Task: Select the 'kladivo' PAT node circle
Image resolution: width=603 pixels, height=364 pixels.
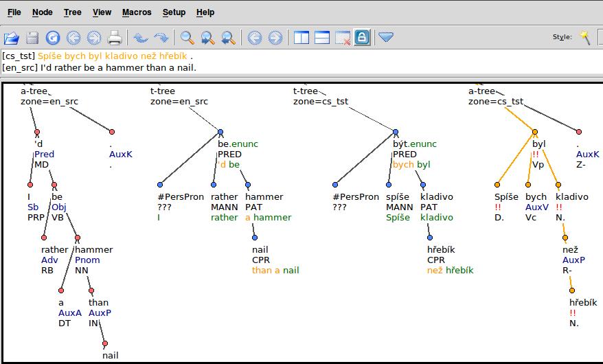Action: [x=422, y=185]
